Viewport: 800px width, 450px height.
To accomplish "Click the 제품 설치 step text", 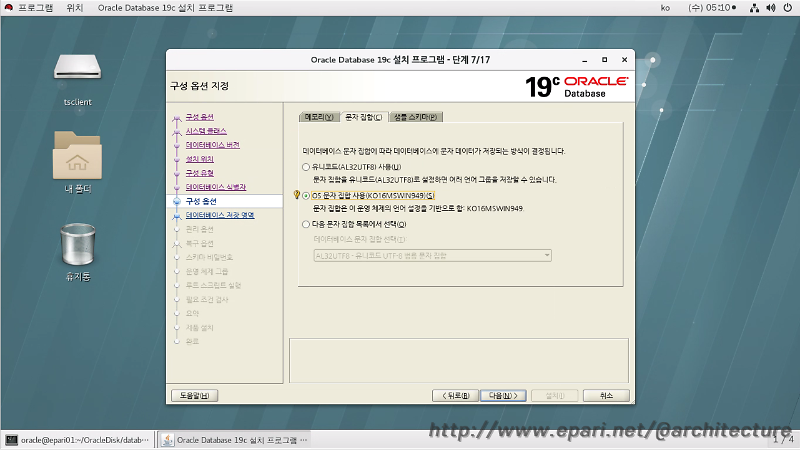I will 199,328.
